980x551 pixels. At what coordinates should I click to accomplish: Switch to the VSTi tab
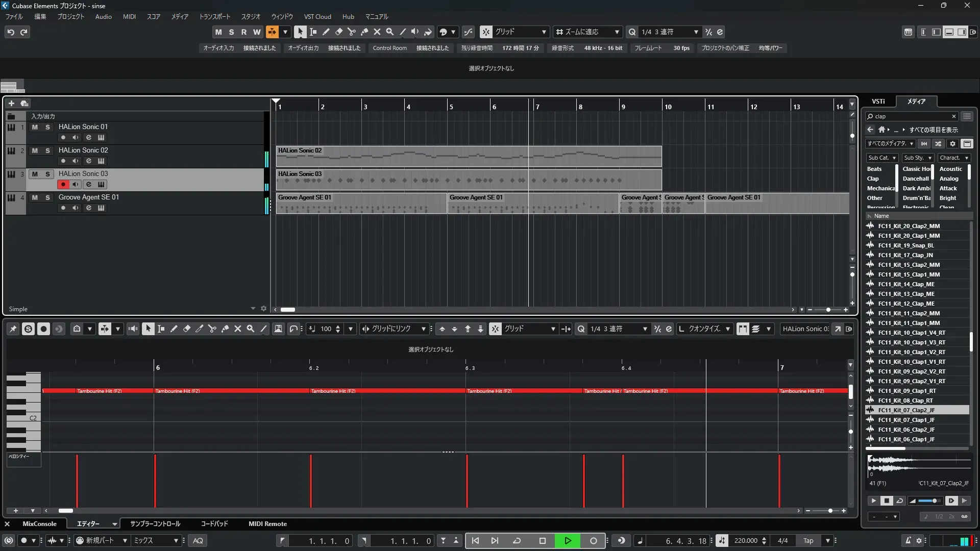click(878, 101)
